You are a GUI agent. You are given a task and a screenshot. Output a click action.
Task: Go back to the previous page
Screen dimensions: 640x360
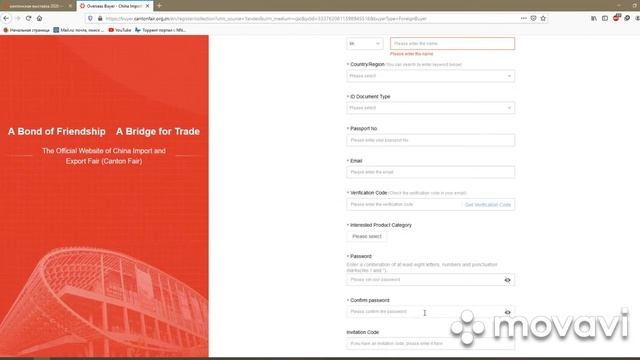click(6, 18)
